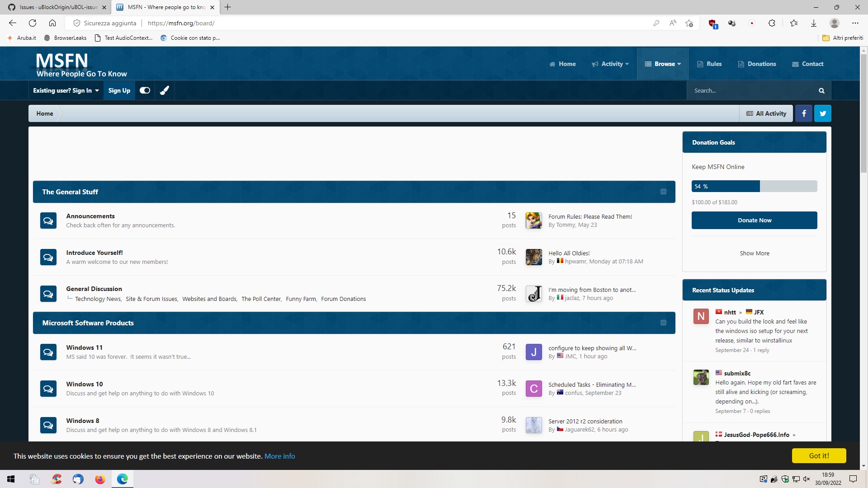Open the More info cookie link

[x=280, y=456]
